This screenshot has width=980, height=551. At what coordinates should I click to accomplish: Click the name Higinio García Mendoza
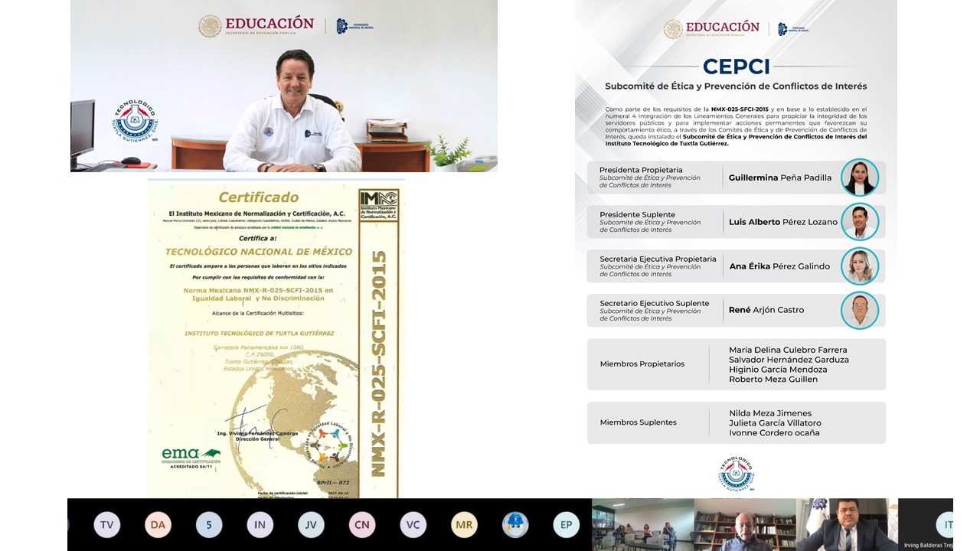(778, 370)
